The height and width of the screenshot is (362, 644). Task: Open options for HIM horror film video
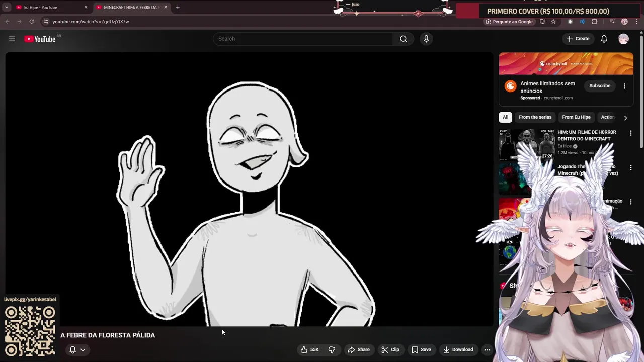(x=630, y=133)
